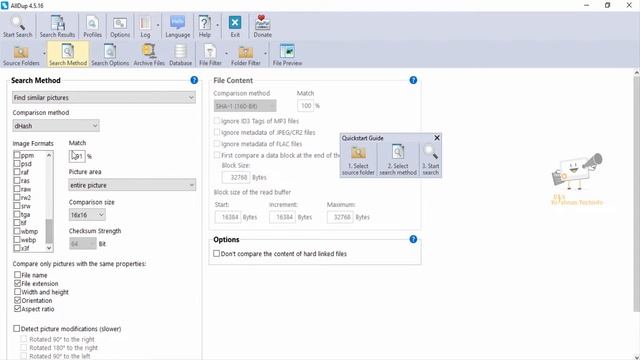Click Image Formats list scroll up arrow

[49, 155]
